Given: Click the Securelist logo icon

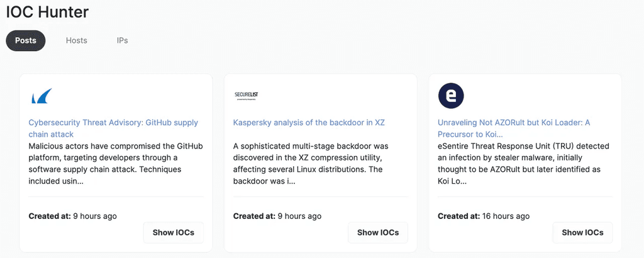Looking at the screenshot, I should (246, 96).
